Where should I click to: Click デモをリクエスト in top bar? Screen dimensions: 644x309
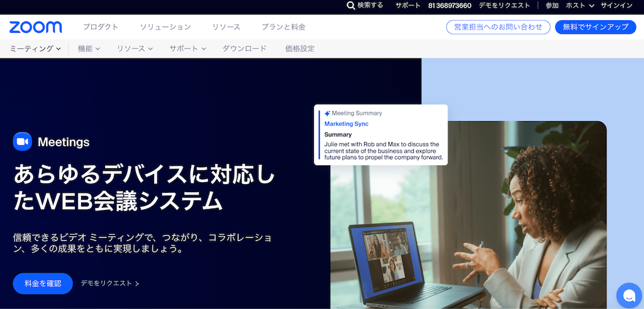(504, 5)
